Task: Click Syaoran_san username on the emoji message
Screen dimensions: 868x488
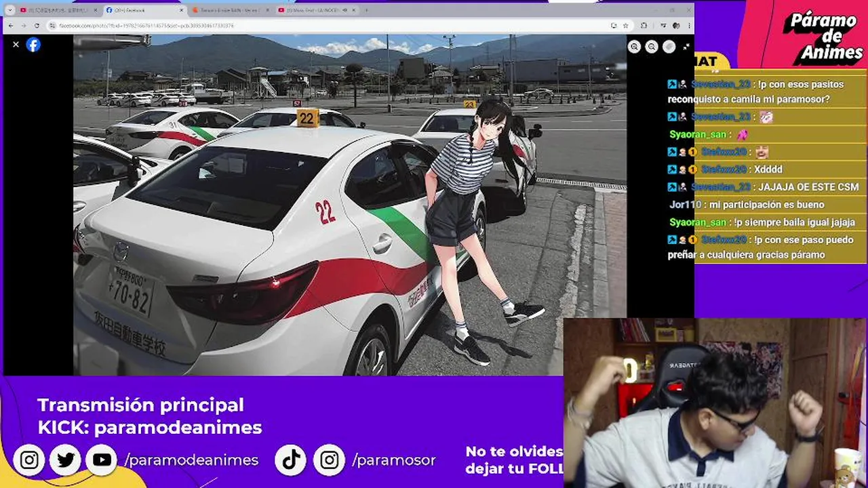Action: point(698,134)
